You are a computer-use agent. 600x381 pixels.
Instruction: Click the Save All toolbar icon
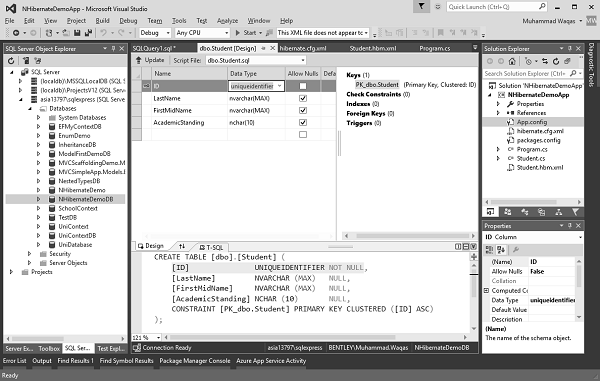[x=88, y=33]
